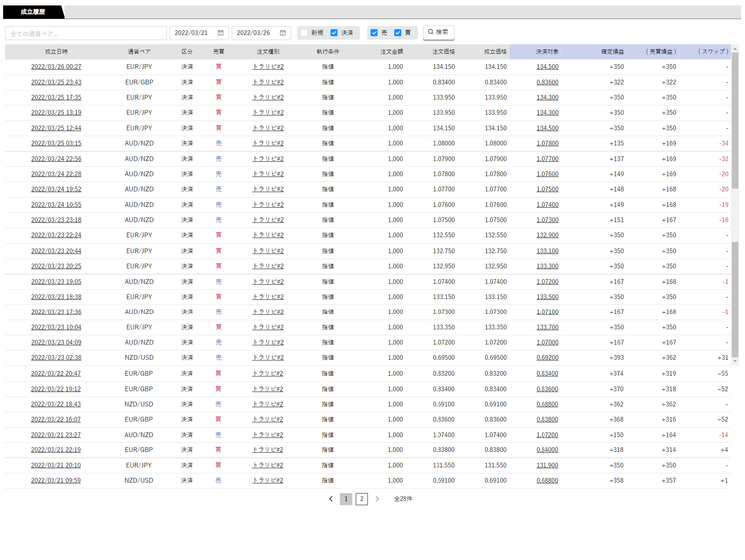Toggle the 新規 checkbox
Viewport: 745px width, 560px height.
point(304,33)
